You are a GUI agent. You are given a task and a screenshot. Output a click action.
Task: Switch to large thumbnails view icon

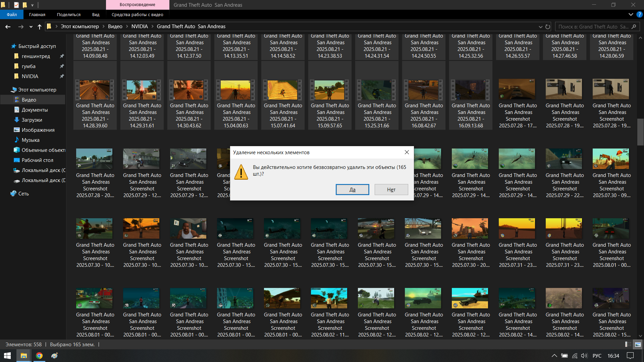pyautogui.click(x=638, y=344)
